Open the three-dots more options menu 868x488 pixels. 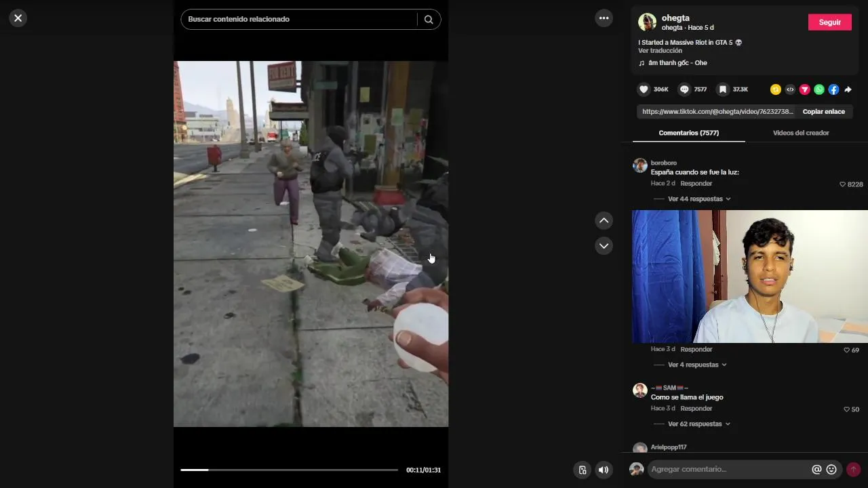coord(604,18)
